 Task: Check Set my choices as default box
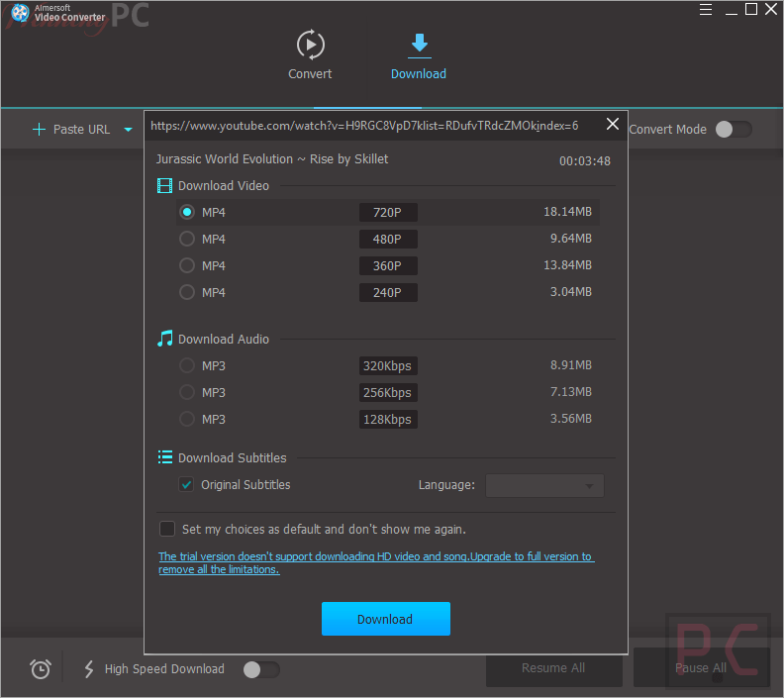167,529
